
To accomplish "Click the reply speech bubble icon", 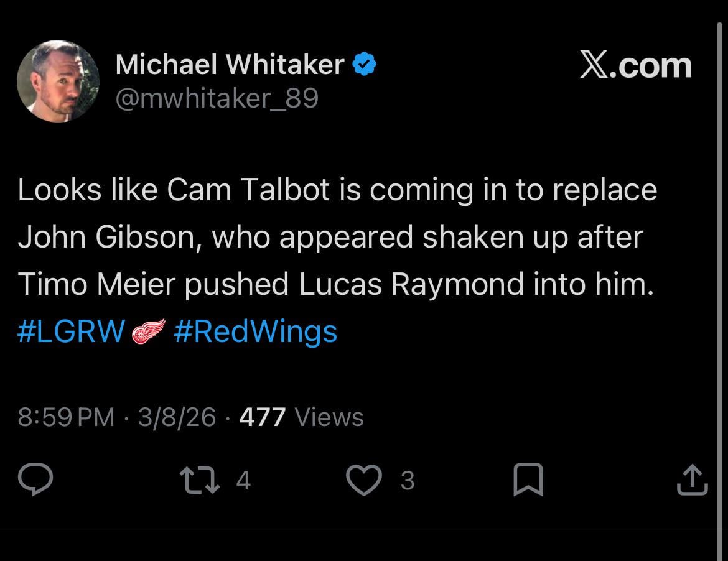I will tap(35, 481).
